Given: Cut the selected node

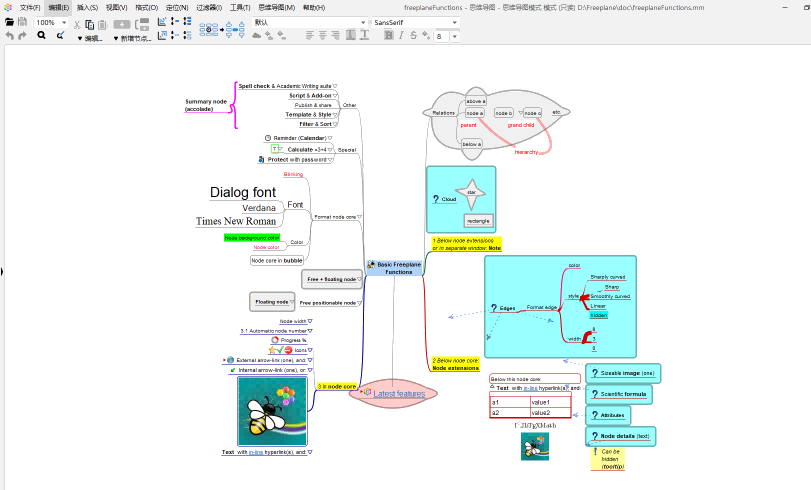Looking at the screenshot, I should tap(77, 24).
